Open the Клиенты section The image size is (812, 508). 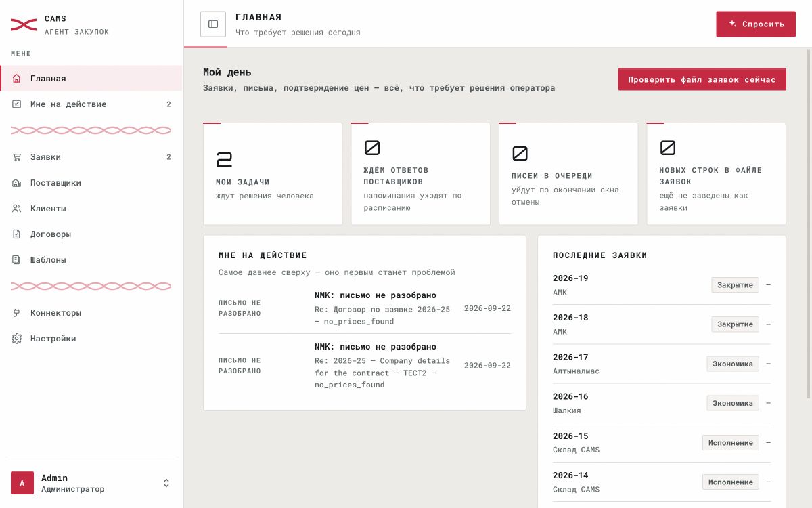[91, 209]
